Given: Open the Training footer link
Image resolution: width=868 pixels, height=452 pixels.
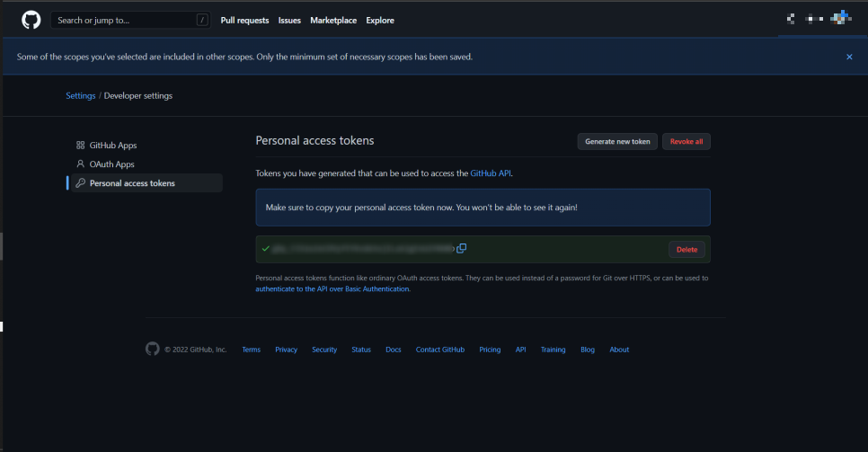Looking at the screenshot, I should pyautogui.click(x=553, y=350).
